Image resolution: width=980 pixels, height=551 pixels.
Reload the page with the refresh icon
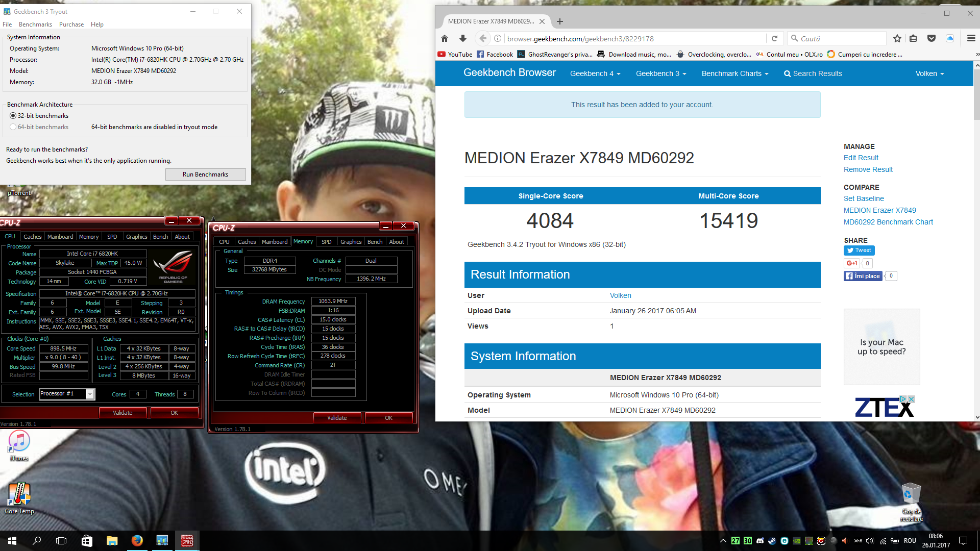coord(774,38)
